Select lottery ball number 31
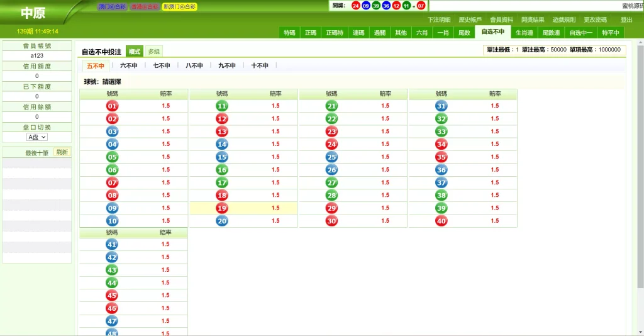644x336 pixels. [441, 106]
